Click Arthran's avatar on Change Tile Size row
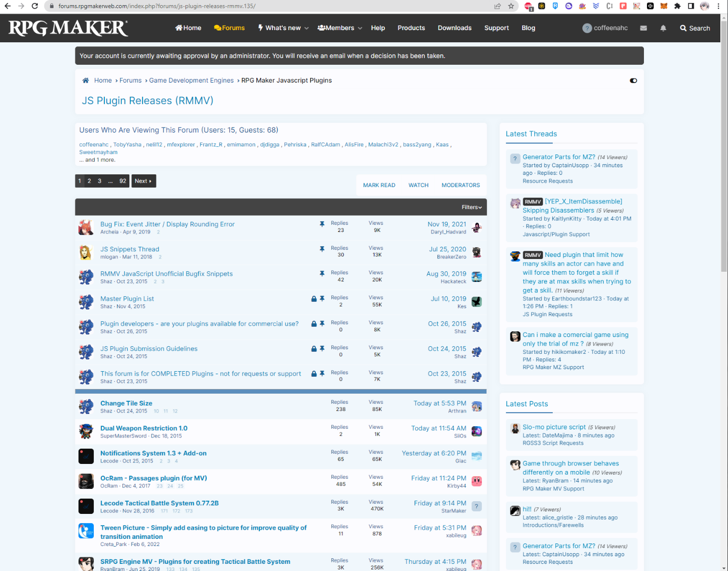This screenshot has width=728, height=571. [x=476, y=406]
